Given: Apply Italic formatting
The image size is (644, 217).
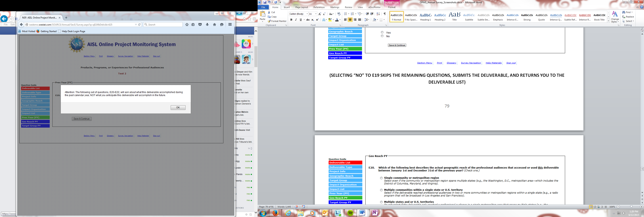Looking at the screenshot, I should pyautogui.click(x=296, y=20).
